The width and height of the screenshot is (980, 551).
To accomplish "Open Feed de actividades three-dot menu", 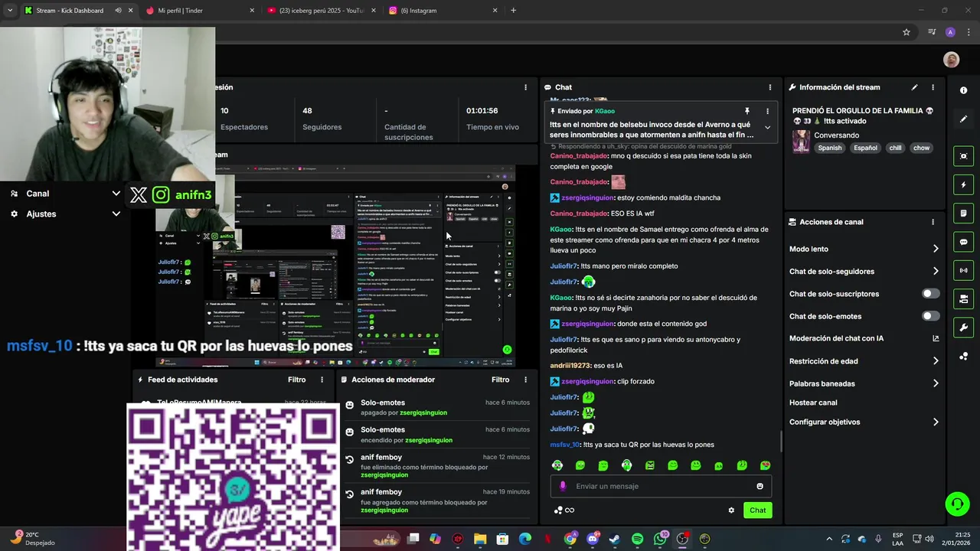I will point(322,380).
